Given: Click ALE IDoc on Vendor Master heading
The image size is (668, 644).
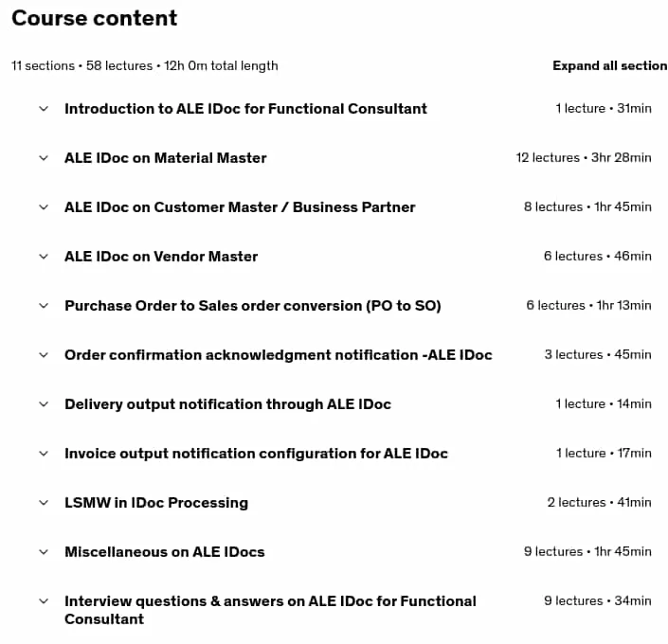Looking at the screenshot, I should pos(161,257).
